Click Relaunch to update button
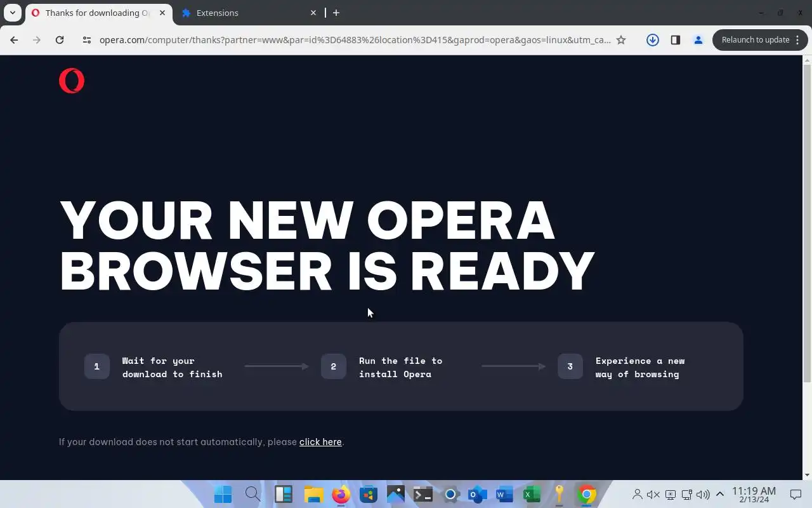The width and height of the screenshot is (812, 508). (760, 40)
